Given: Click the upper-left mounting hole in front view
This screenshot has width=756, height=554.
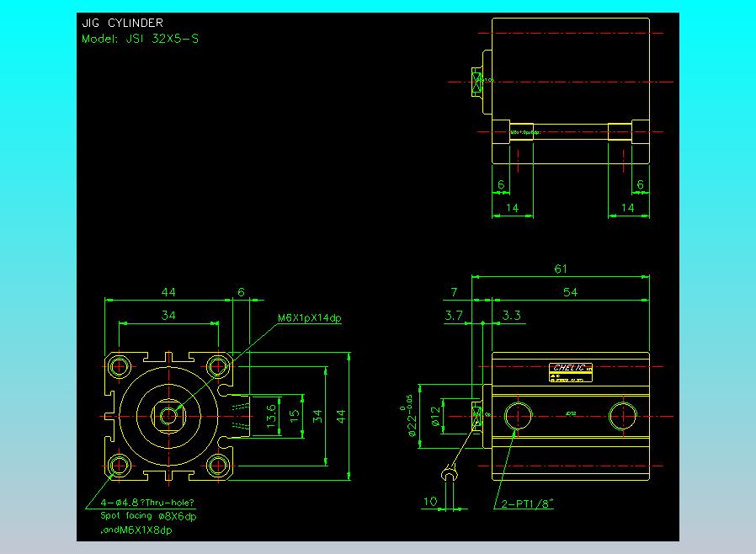Looking at the screenshot, I should (119, 366).
